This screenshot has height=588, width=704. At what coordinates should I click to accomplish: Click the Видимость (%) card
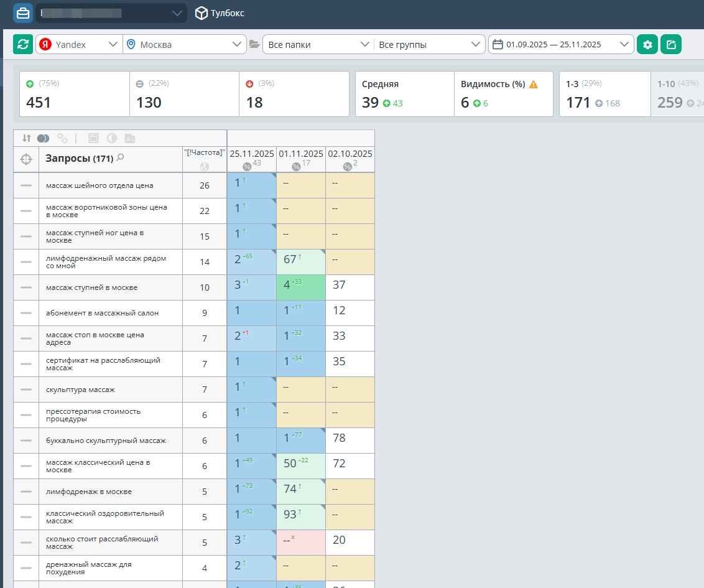[504, 94]
